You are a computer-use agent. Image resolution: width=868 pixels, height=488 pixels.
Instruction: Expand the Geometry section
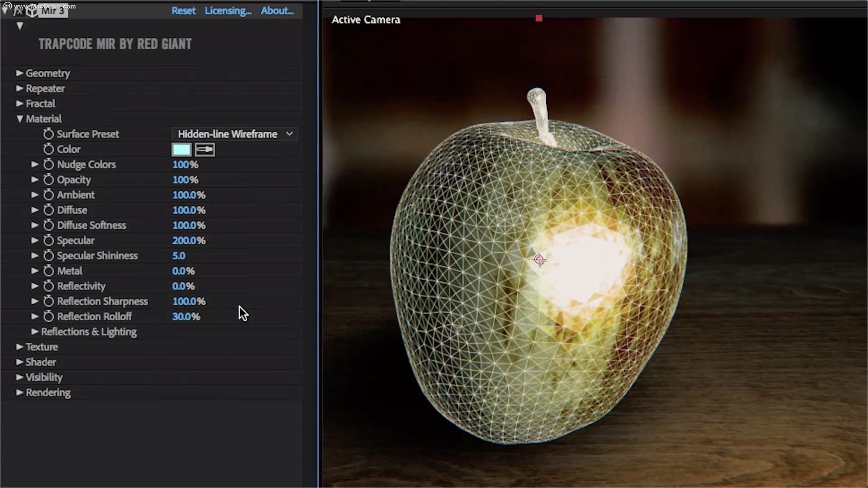(20, 73)
